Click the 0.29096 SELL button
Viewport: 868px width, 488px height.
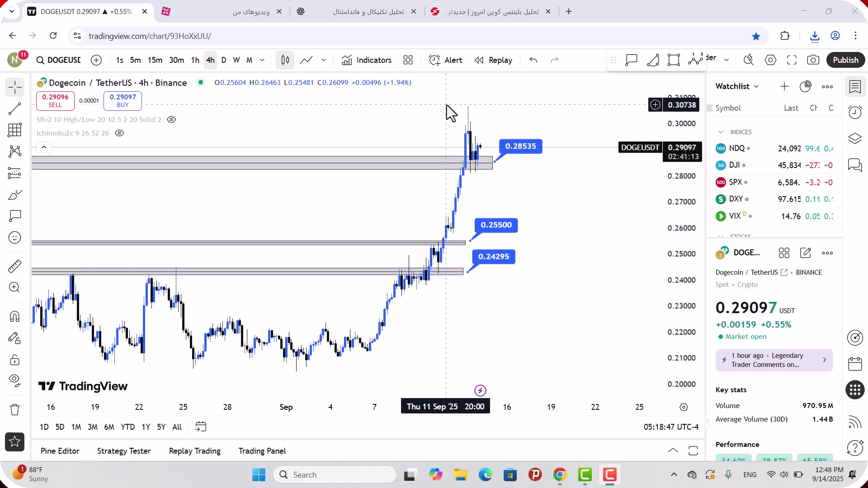click(55, 101)
